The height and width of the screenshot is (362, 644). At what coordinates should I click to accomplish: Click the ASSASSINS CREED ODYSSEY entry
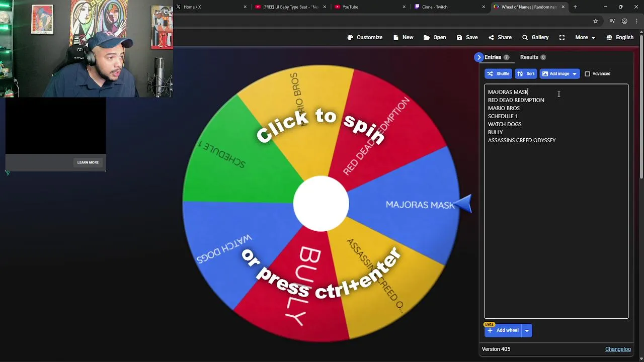point(522,140)
